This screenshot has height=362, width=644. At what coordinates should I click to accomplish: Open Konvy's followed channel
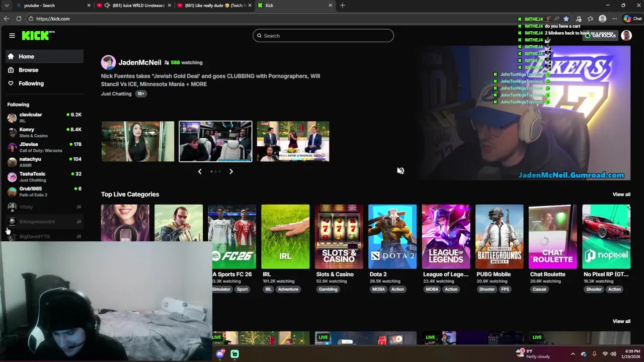[44, 132]
